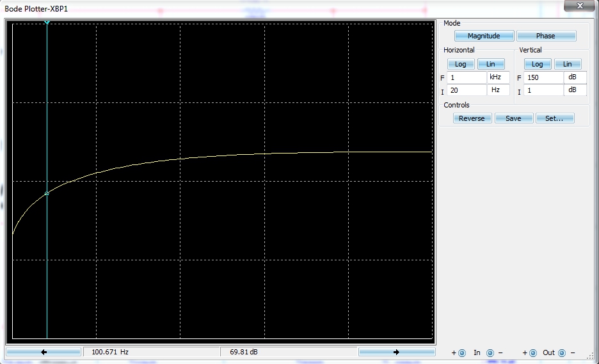Click the In positive terminal connector
The image size is (599, 364).
(x=462, y=352)
